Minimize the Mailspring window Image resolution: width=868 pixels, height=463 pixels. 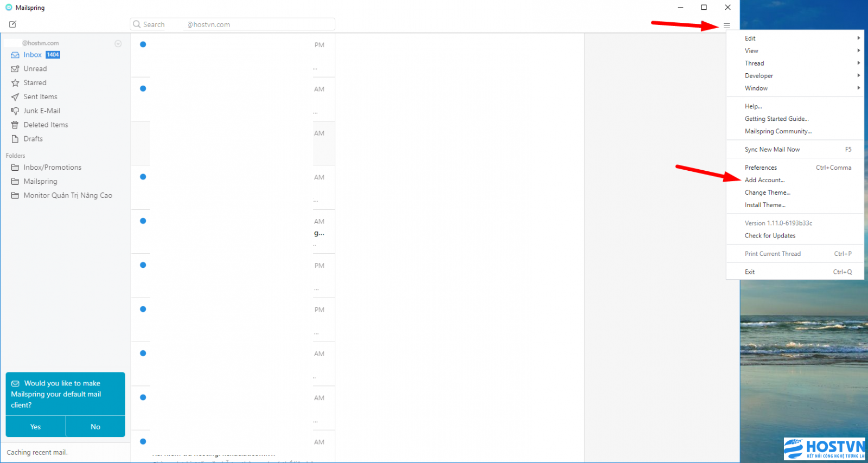pyautogui.click(x=680, y=8)
